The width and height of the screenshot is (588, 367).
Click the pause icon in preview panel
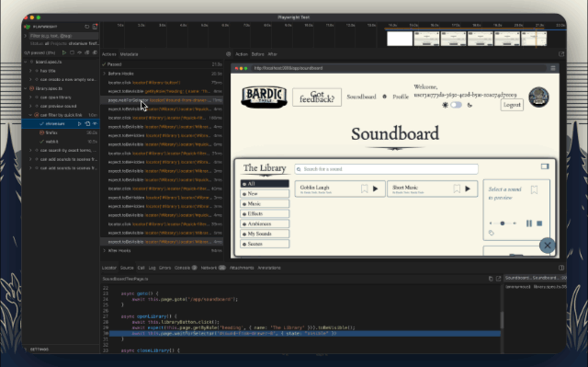point(529,224)
